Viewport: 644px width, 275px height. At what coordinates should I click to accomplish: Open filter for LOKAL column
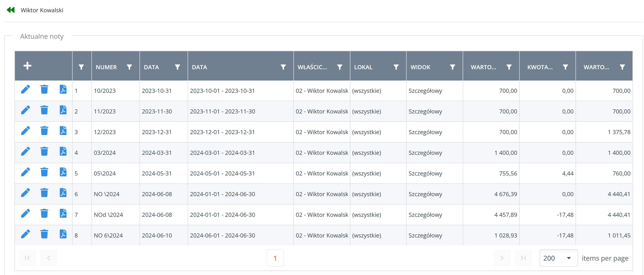396,67
